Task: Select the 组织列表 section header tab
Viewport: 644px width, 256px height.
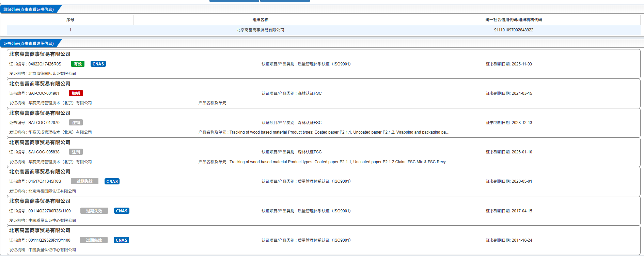Action: coord(29,10)
